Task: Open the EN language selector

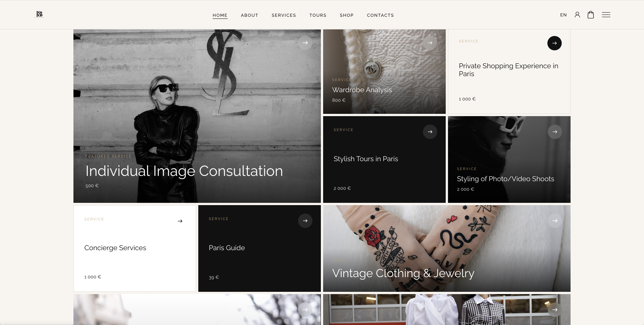Action: 563,15
